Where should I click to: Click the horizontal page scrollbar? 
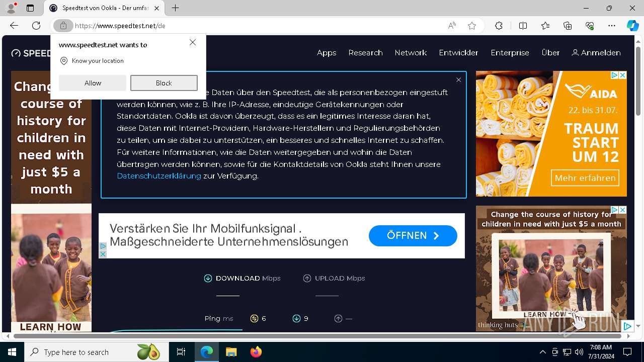pyautogui.click(x=317, y=336)
